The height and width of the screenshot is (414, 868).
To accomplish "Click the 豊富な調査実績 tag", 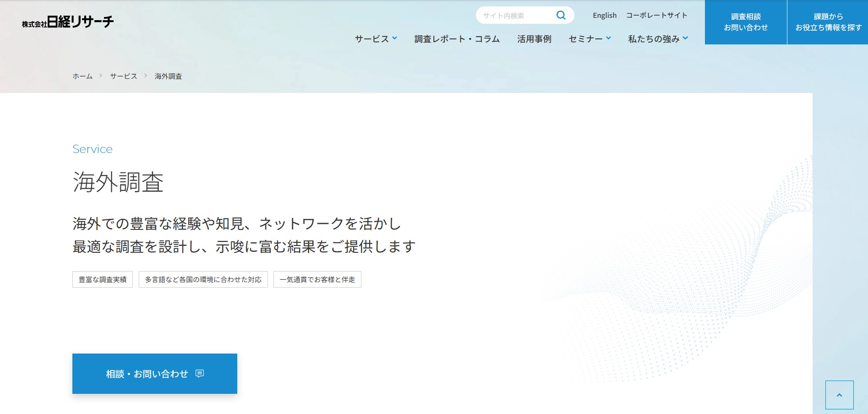I will (103, 279).
